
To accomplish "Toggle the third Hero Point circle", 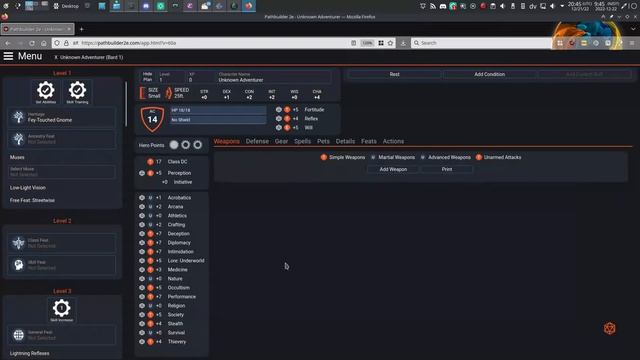I will tap(198, 145).
